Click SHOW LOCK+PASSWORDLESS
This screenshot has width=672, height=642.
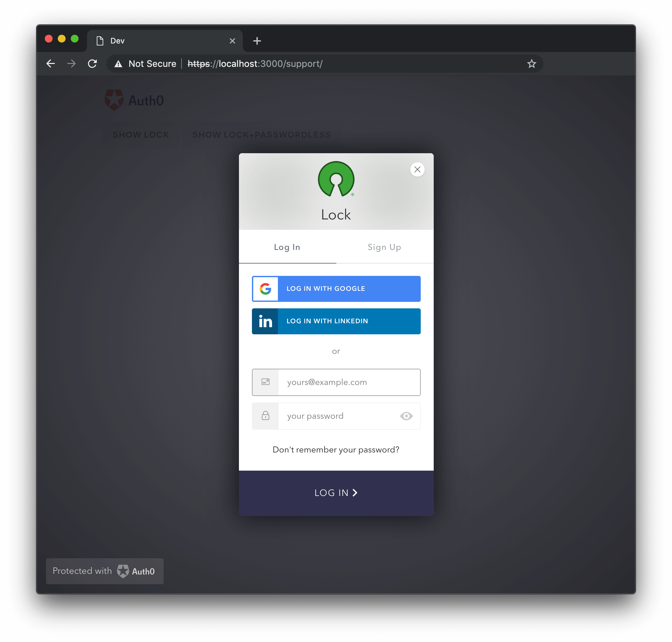tap(262, 134)
